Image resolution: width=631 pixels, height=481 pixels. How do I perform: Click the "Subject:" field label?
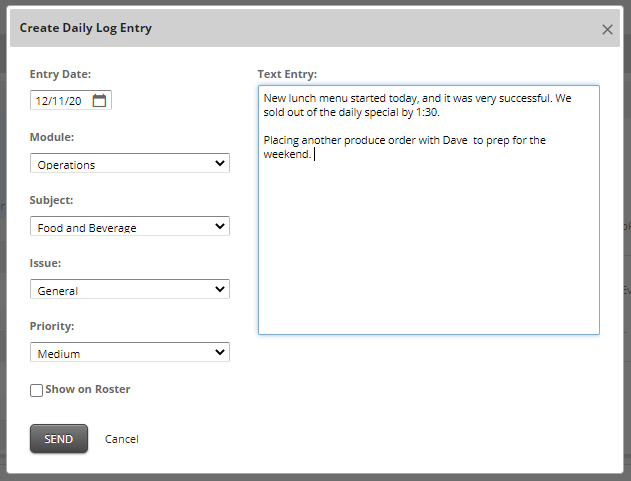tap(52, 200)
